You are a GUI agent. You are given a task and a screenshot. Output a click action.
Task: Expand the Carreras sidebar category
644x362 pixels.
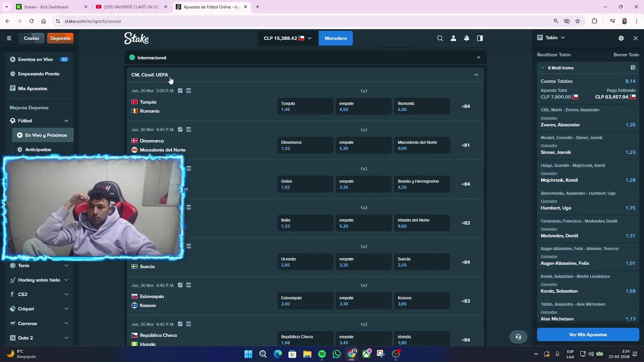(x=66, y=323)
